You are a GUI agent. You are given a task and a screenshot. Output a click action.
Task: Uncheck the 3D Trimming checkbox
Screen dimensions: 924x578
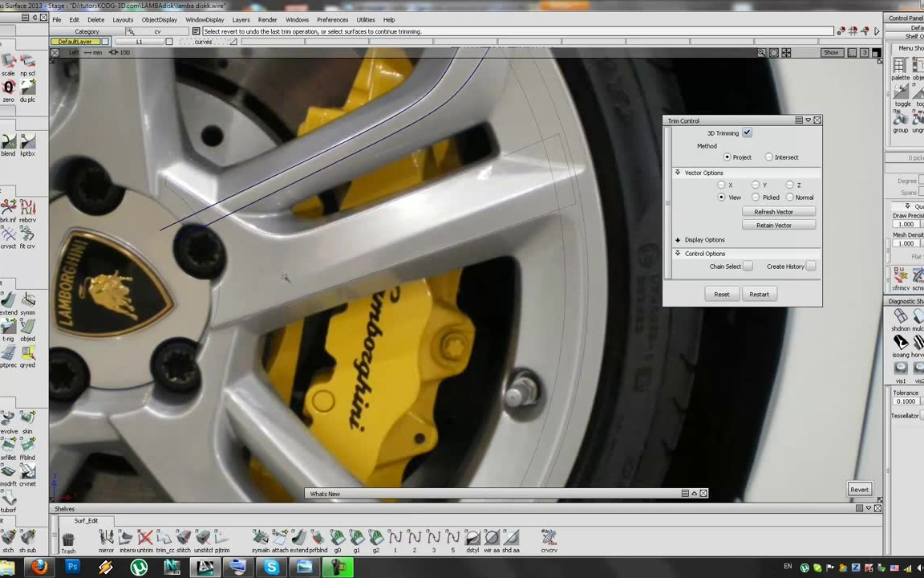pyautogui.click(x=746, y=132)
